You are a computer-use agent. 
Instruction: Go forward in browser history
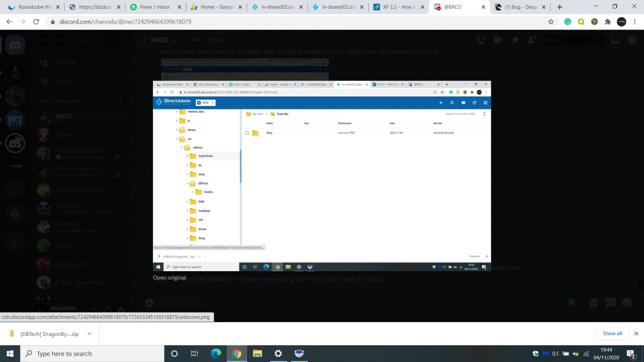click(23, 22)
